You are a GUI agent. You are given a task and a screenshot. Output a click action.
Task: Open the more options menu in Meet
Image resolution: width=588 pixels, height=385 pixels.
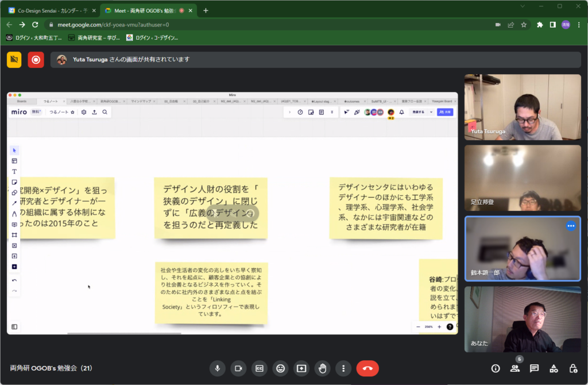click(x=343, y=368)
